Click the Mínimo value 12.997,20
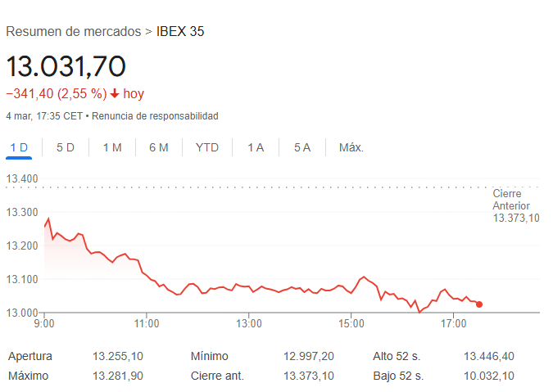553x392 pixels. (x=309, y=356)
